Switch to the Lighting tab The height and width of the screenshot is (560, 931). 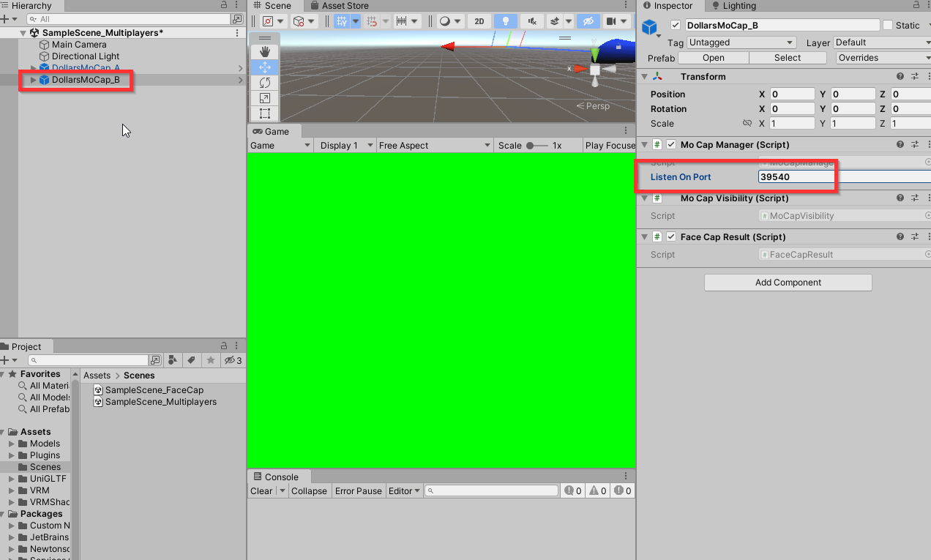[739, 6]
